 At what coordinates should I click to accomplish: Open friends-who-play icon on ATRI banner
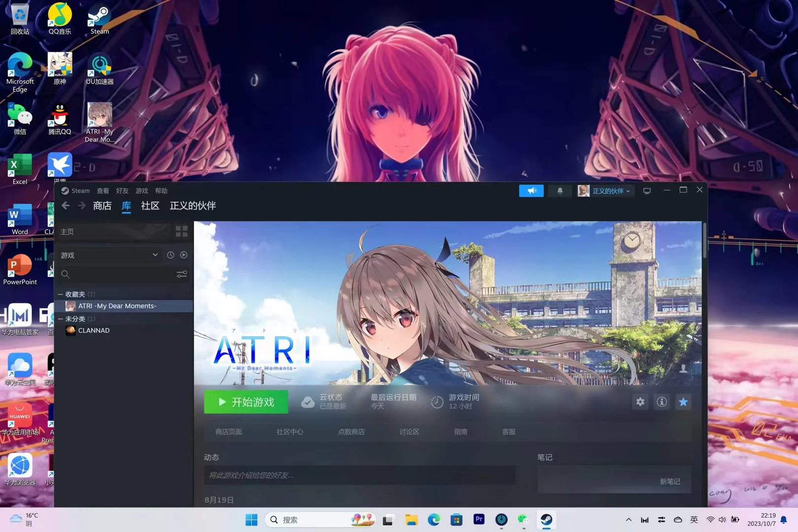pos(683,368)
